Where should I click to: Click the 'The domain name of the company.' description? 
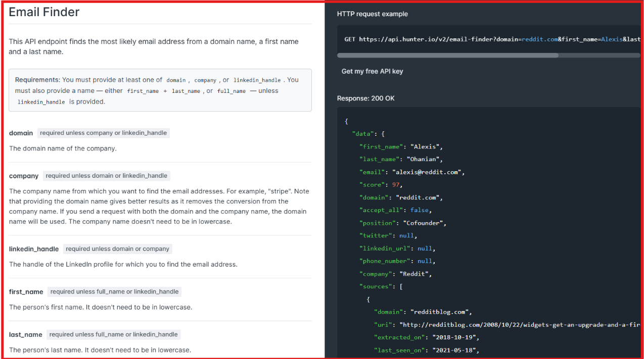[63, 148]
